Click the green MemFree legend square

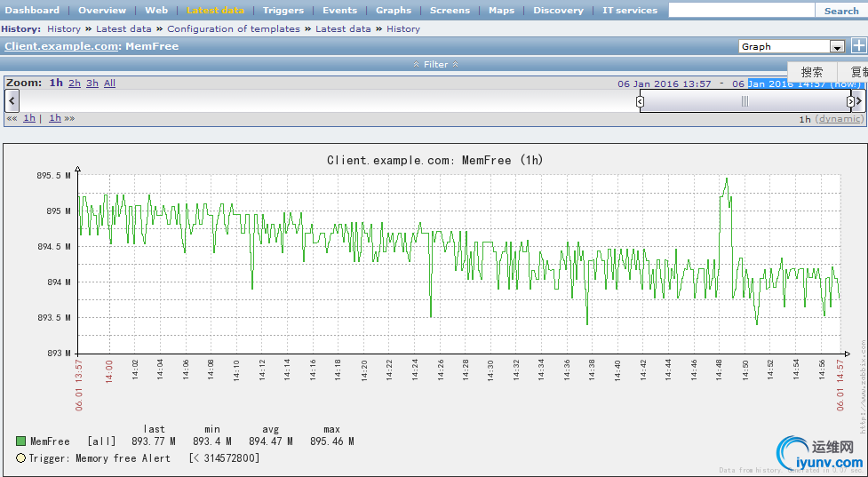point(20,441)
